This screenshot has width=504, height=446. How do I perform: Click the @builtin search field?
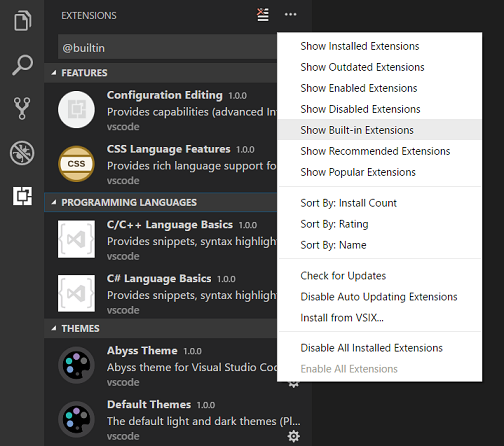(167, 48)
